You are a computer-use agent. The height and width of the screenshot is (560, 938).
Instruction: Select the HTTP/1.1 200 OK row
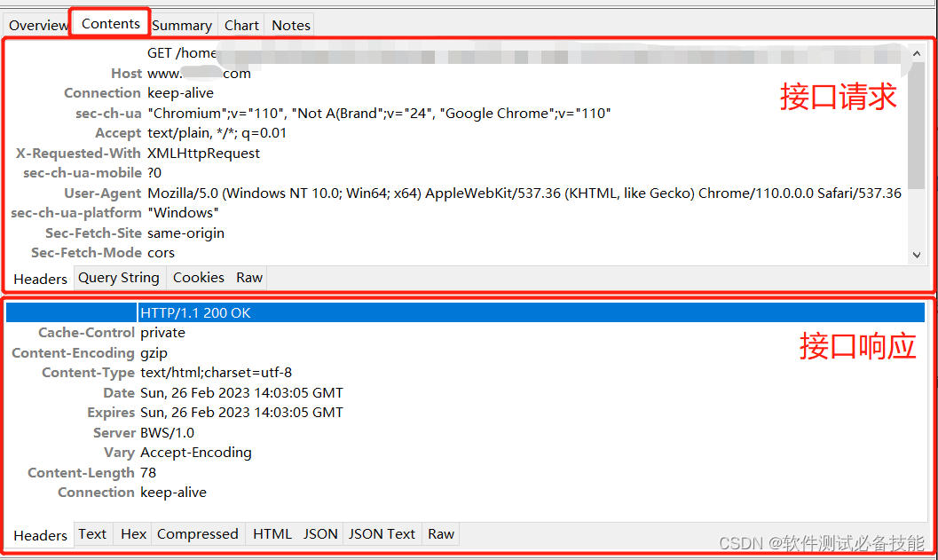point(465,313)
